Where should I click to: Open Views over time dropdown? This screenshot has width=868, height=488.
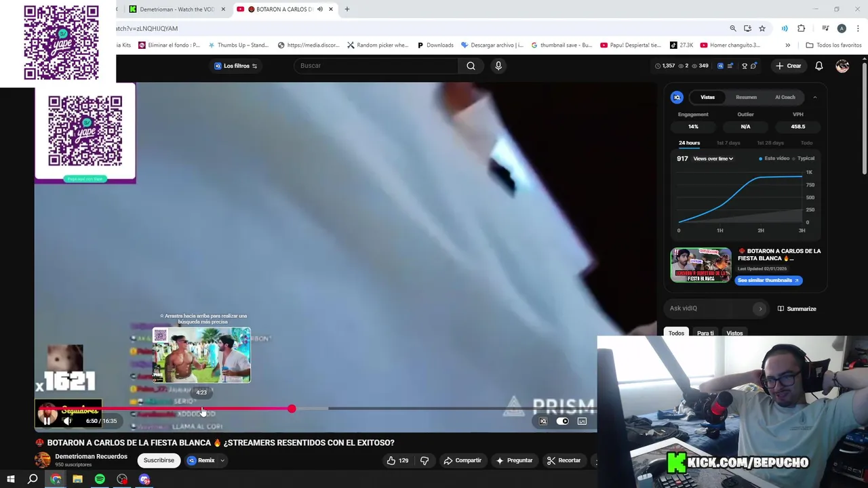713,159
